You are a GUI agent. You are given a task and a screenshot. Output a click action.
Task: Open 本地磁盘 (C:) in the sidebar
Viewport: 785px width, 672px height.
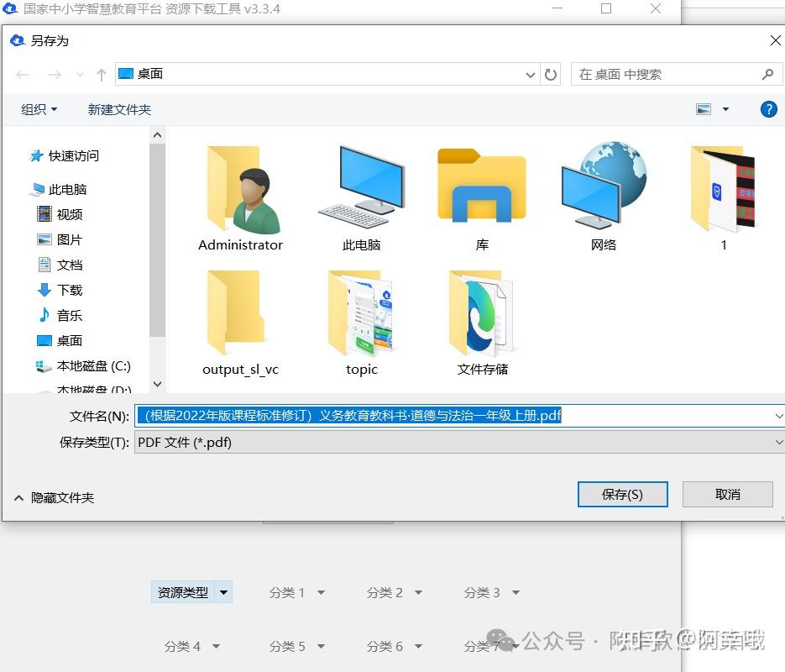[x=83, y=366]
